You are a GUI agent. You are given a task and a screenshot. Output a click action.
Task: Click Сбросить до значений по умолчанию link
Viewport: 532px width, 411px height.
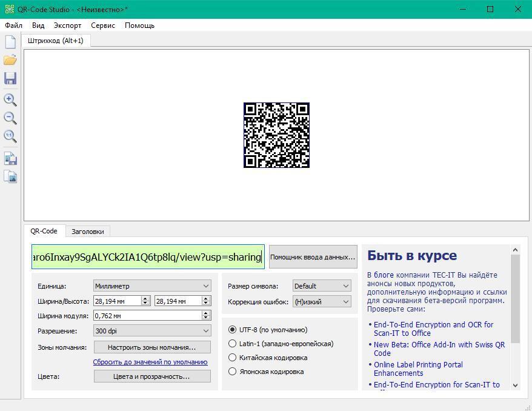[x=150, y=362]
